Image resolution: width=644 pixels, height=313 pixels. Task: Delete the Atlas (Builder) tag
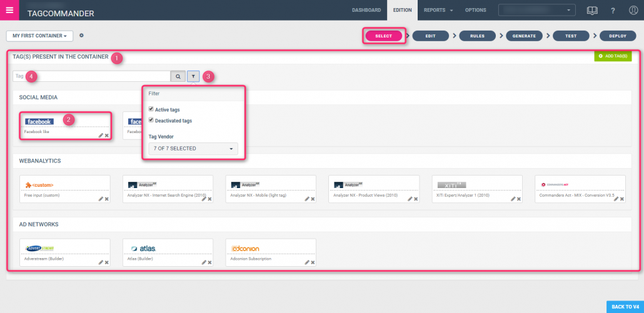209,262
